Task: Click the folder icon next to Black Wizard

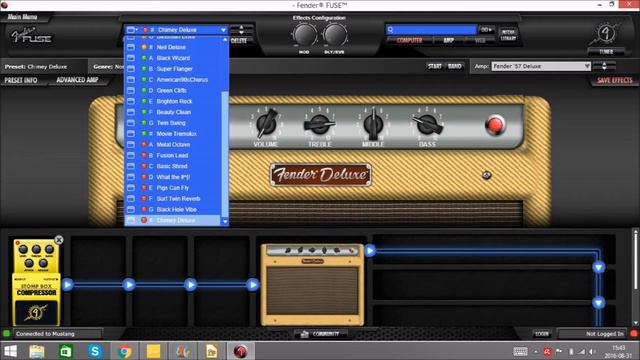Action: tap(131, 58)
